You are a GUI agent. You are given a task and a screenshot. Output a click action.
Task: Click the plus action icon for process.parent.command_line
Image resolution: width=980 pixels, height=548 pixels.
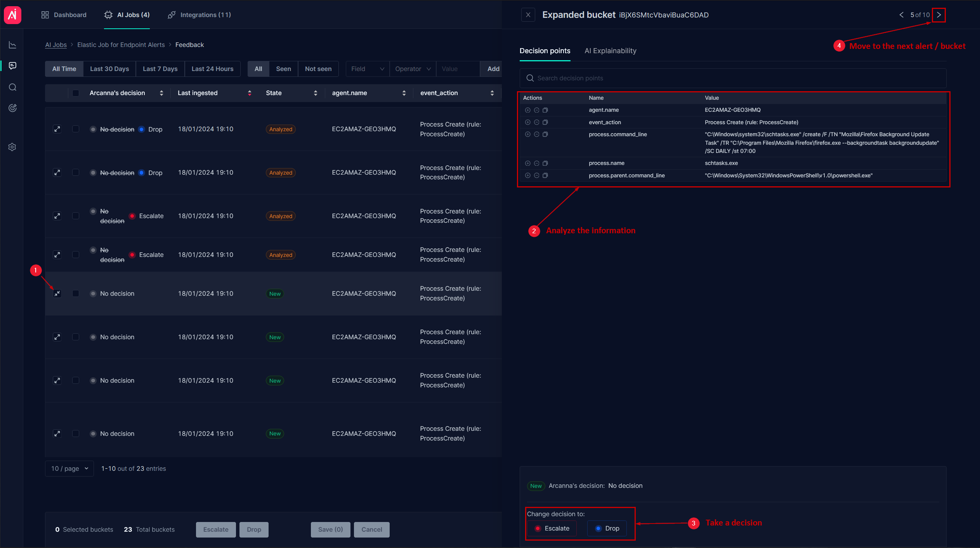click(528, 175)
